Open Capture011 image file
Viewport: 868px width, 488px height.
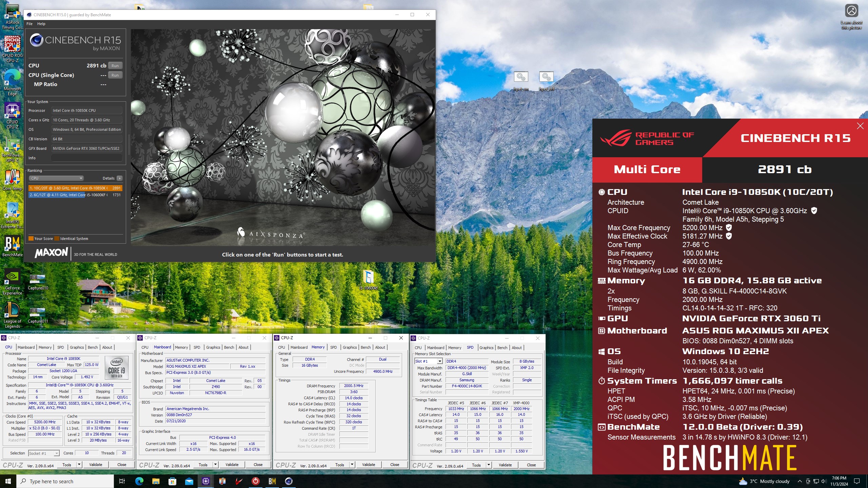[x=38, y=315]
